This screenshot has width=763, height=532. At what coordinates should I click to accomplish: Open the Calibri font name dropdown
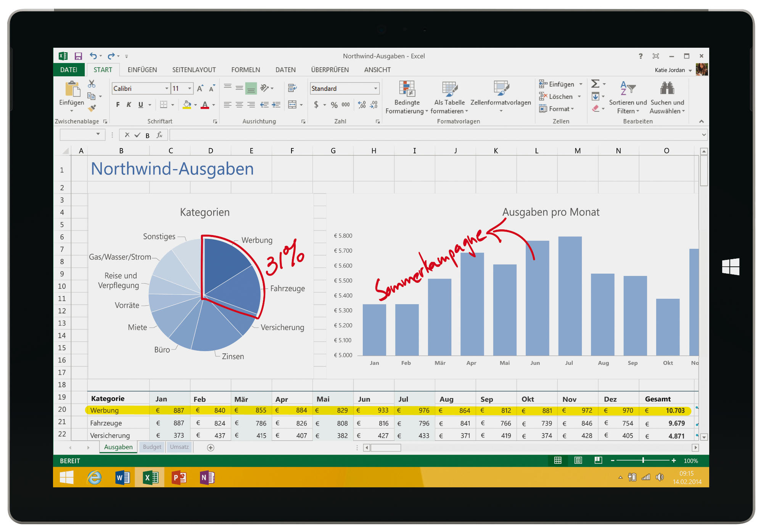167,89
